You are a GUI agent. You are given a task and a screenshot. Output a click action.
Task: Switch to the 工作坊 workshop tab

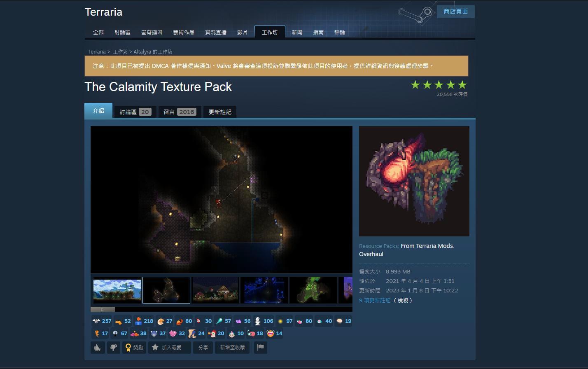click(270, 32)
